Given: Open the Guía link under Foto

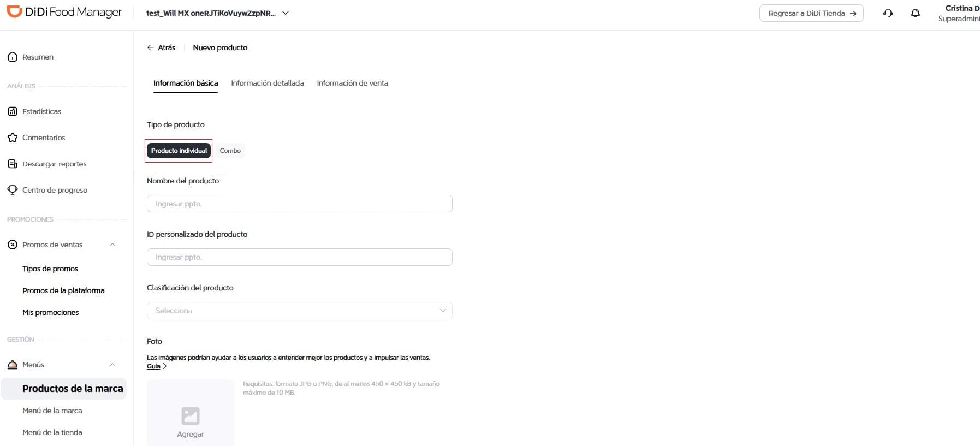Looking at the screenshot, I should (154, 366).
